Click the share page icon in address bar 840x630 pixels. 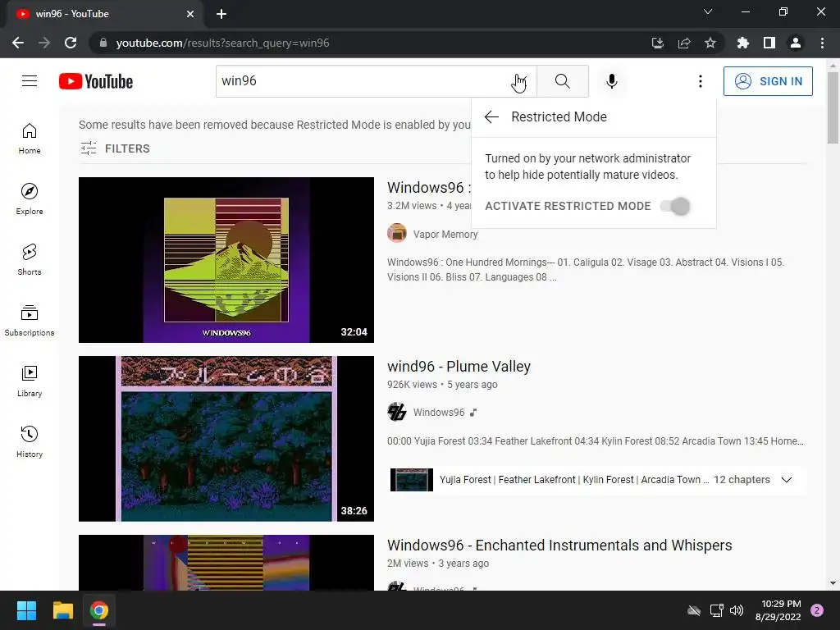pyautogui.click(x=684, y=43)
